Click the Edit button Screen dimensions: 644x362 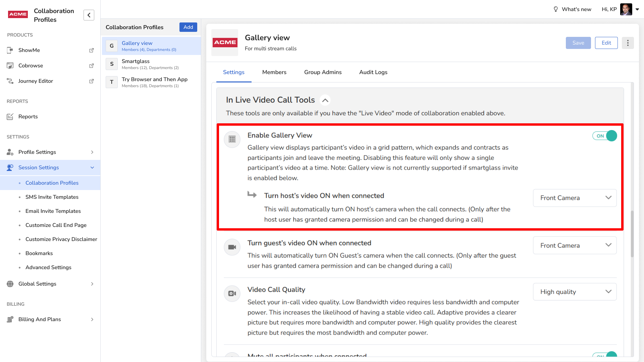pyautogui.click(x=606, y=43)
